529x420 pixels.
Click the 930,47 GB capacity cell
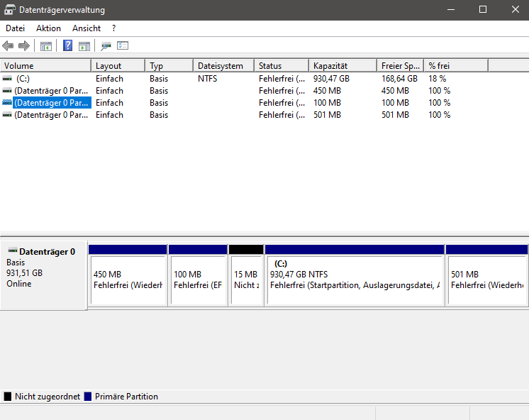[x=331, y=79]
